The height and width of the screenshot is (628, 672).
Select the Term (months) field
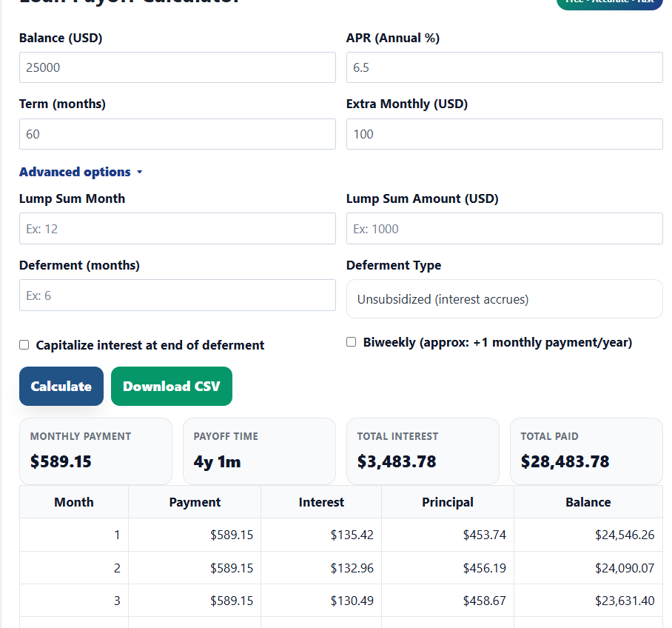[177, 134]
